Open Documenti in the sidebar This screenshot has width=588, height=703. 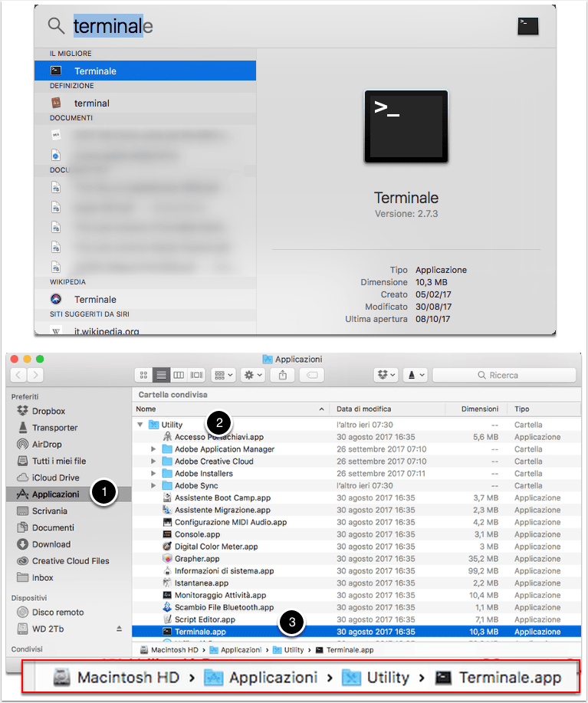coord(69,527)
